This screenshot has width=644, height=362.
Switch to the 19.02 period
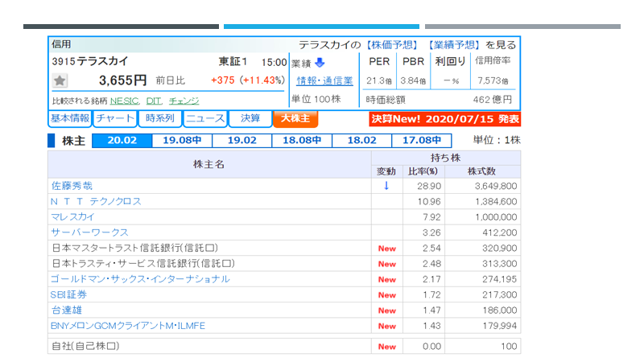(242, 140)
